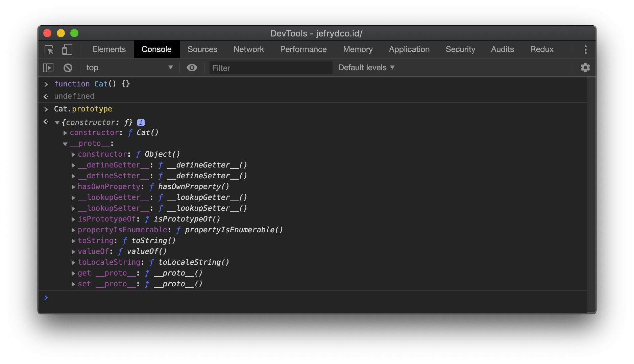Click the 'f Cat()' function value

click(143, 133)
